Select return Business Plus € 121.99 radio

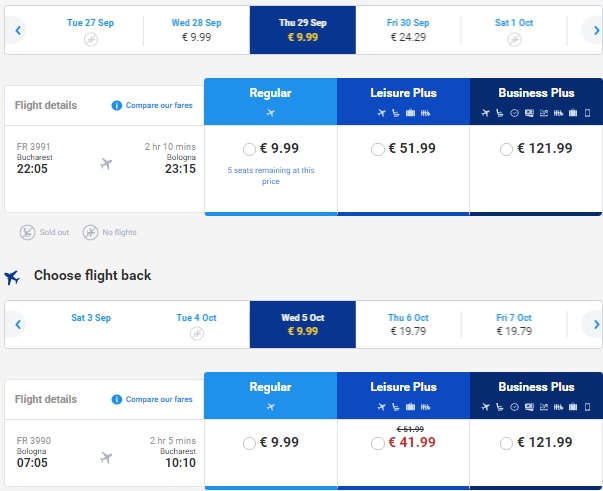506,443
